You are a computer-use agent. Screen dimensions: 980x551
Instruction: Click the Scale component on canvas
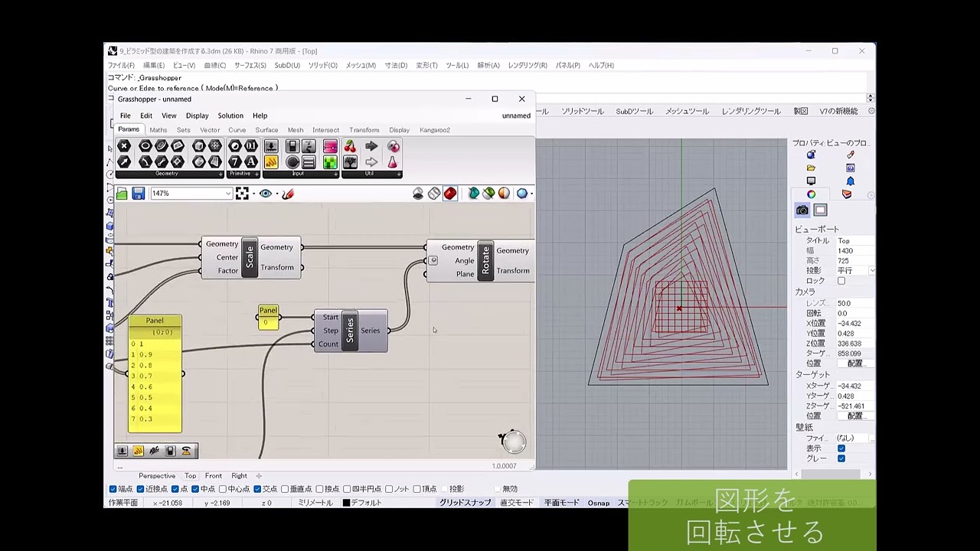(249, 257)
